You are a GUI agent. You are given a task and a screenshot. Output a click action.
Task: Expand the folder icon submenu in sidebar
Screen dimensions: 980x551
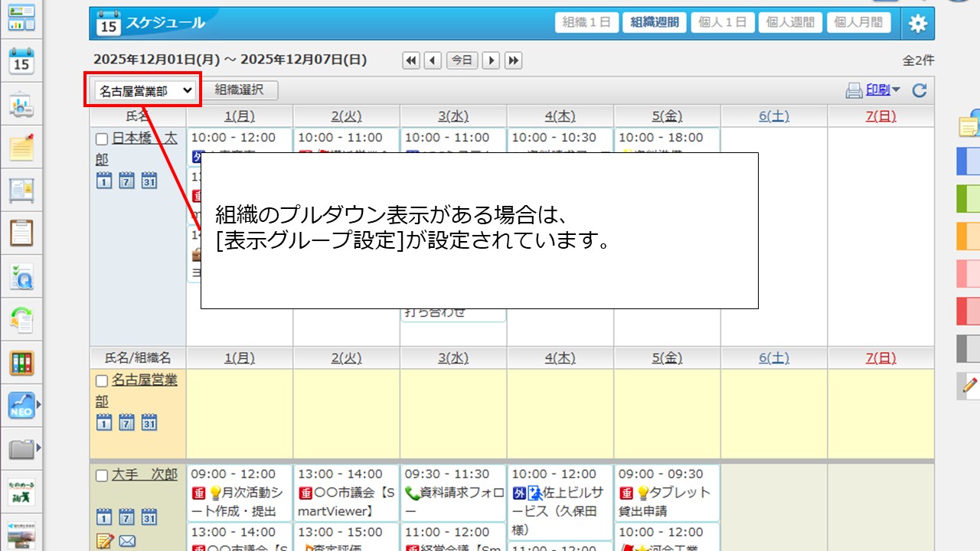click(38, 448)
